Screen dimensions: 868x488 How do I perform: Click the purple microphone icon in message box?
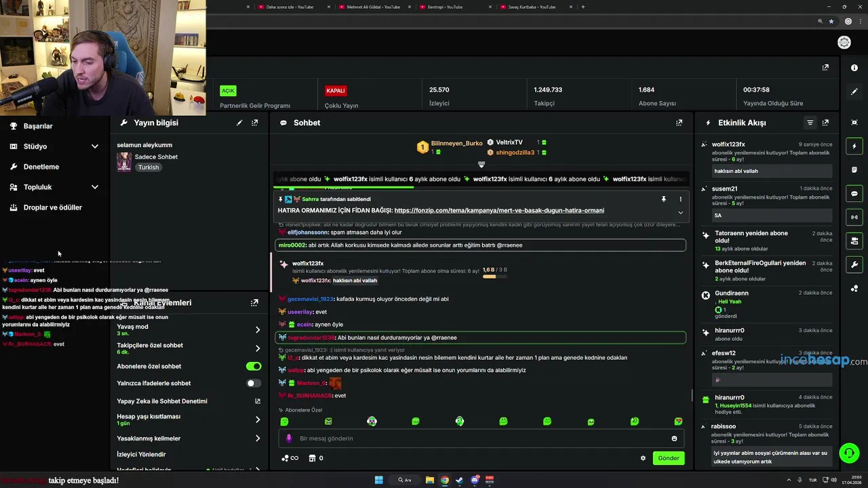288,439
